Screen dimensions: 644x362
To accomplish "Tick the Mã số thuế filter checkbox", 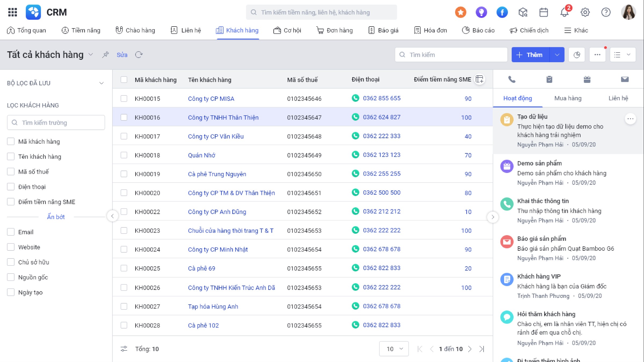I will point(11,172).
